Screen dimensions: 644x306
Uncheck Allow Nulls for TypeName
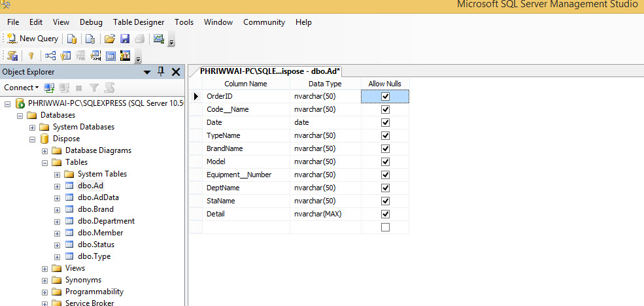(385, 135)
